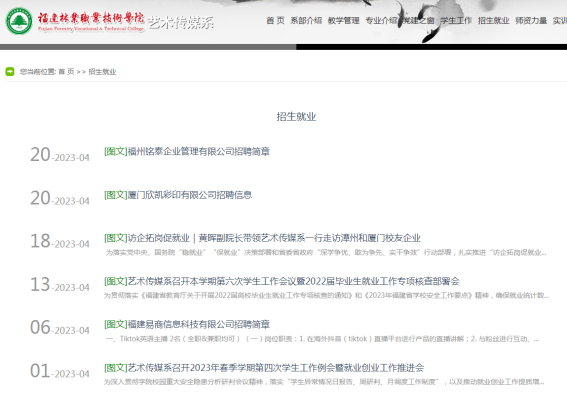
Task: Select 学生工作 in the navigation bar
Action: (x=456, y=21)
